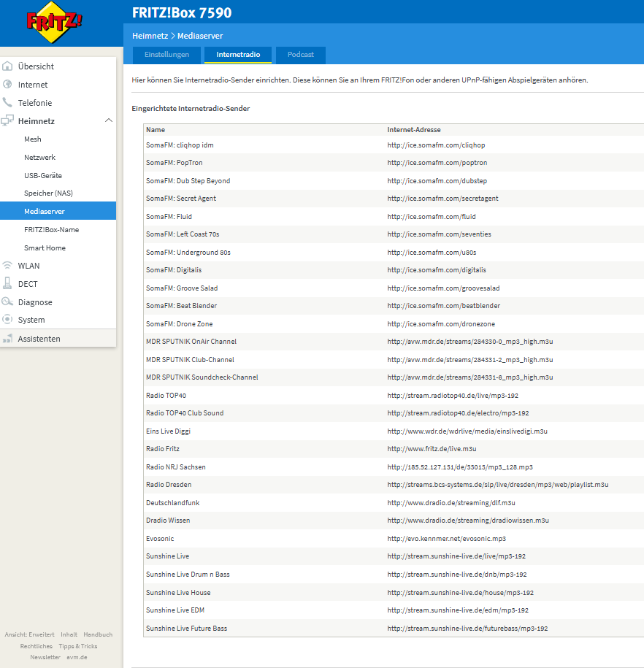Click the ice.somafm.com/u80s address
This screenshot has height=668, width=644.
pos(432,252)
